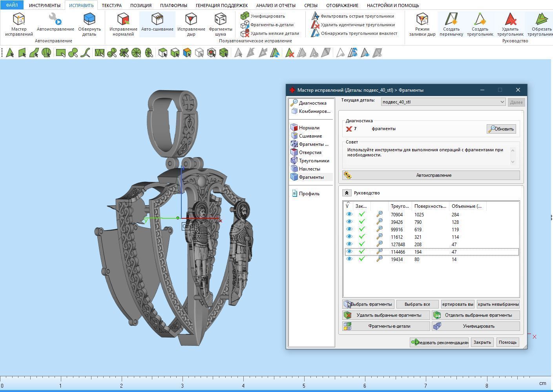Select the Удалить треугольник tool
553x392 pixels.
(x=510, y=24)
